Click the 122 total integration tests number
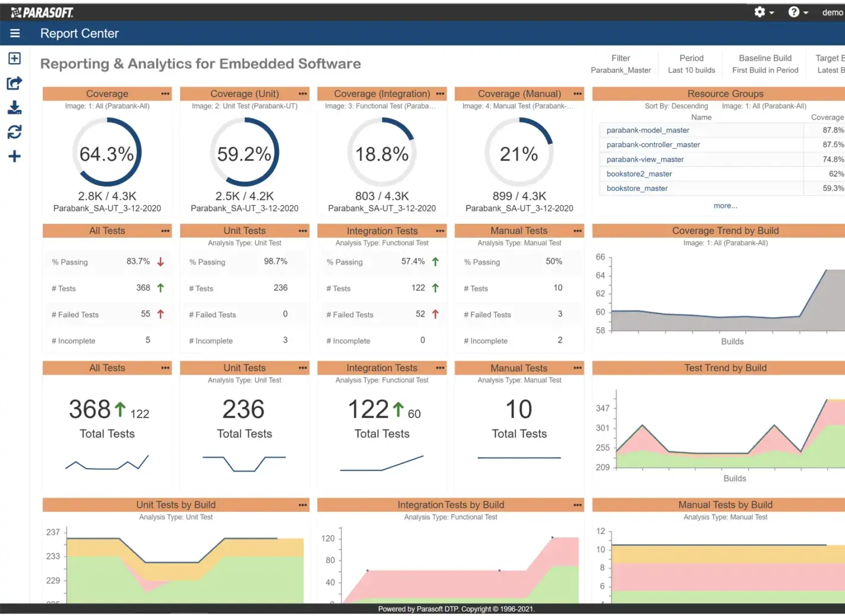Screen dimensions: 845x616 tap(368, 410)
